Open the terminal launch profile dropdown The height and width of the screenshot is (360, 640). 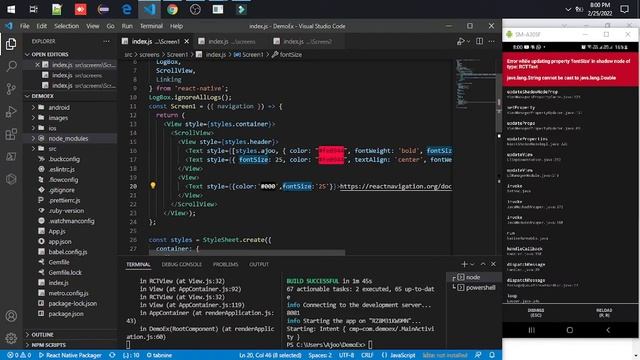pos(472,264)
